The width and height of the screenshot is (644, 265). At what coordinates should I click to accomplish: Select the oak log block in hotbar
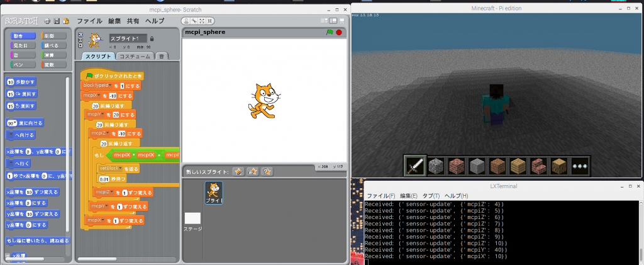(558, 166)
